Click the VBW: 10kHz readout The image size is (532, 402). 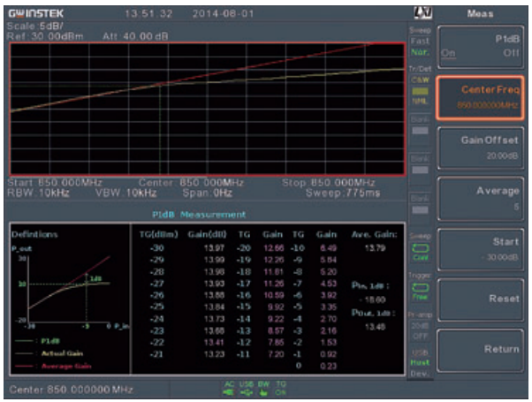point(125,193)
